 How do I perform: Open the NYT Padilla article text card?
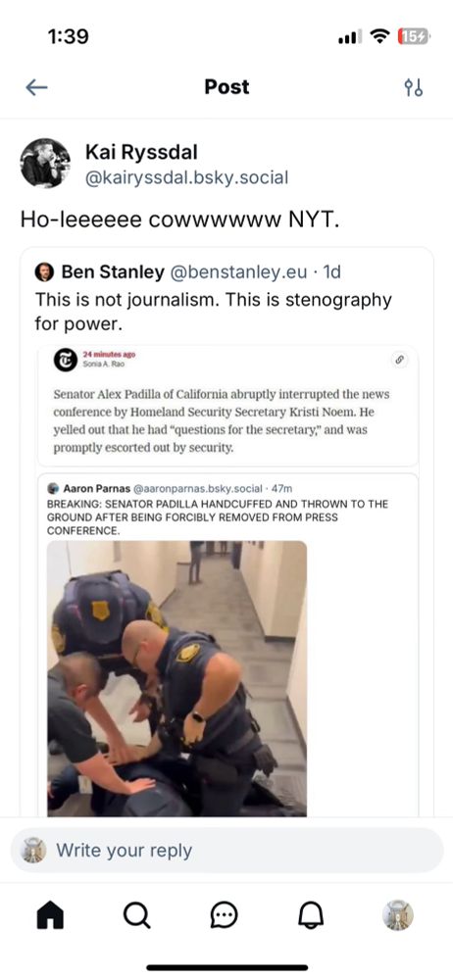click(x=227, y=407)
